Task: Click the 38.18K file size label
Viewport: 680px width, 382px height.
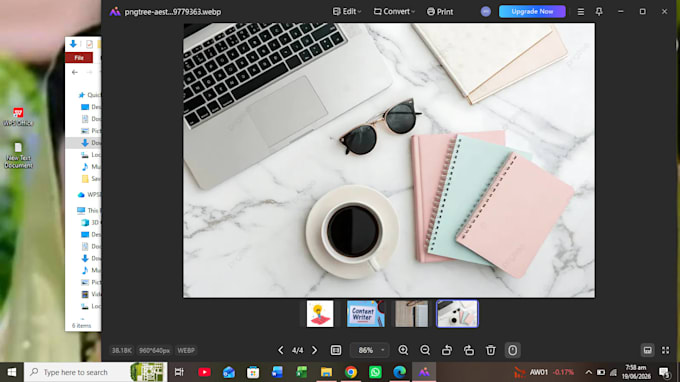Action: coord(121,350)
